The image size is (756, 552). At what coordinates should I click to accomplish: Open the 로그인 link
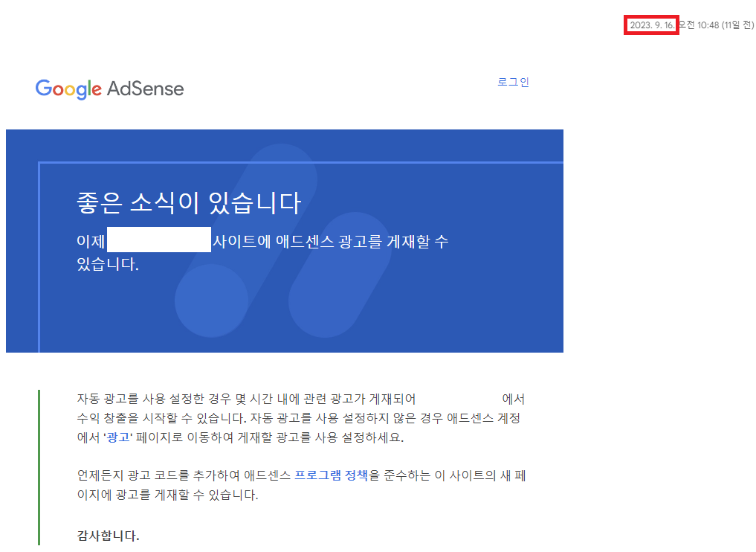coord(514,82)
